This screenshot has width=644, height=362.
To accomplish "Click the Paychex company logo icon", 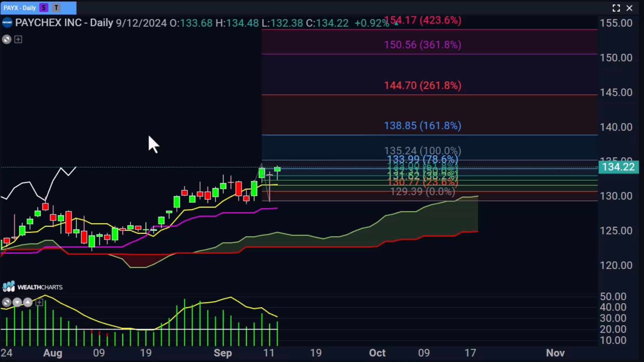I will point(7,23).
